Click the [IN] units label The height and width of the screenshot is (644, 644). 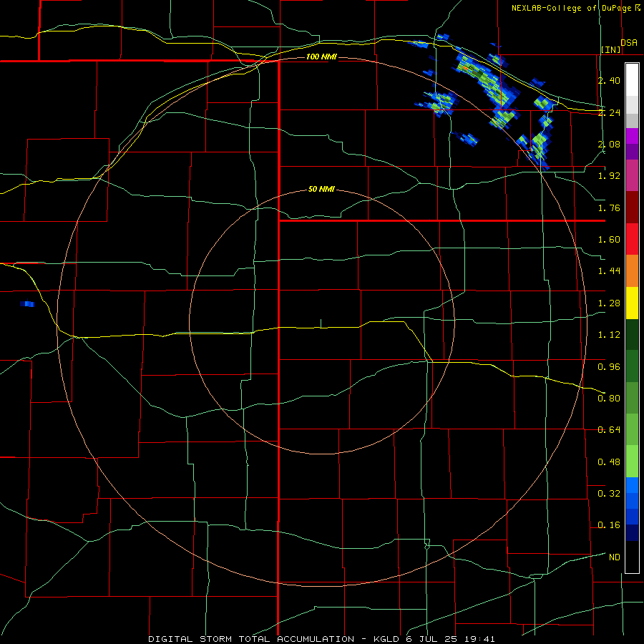pos(611,49)
